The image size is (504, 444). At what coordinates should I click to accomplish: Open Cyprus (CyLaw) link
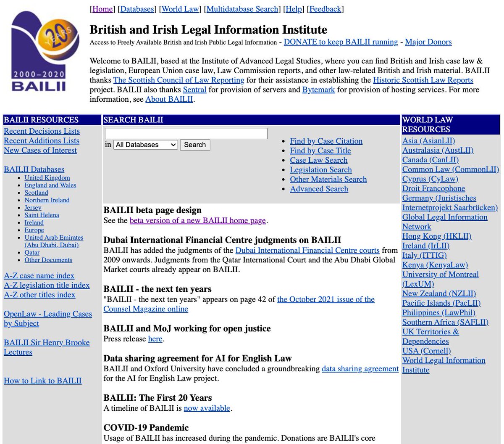[430, 179]
